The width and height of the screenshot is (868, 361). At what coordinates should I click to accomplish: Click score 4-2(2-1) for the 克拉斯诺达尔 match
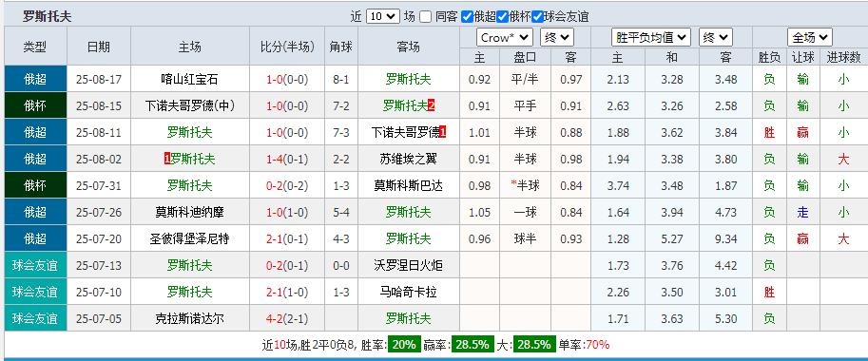(287, 318)
